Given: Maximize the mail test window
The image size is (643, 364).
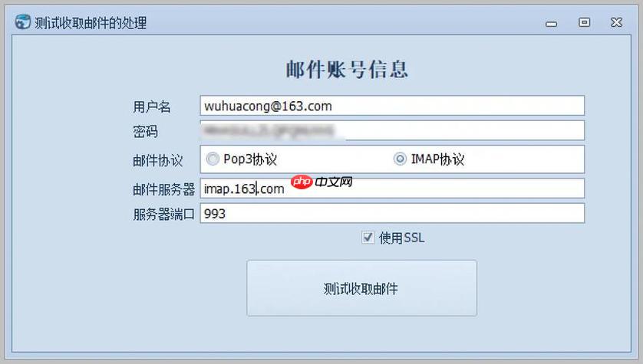Looking at the screenshot, I should tap(584, 22).
